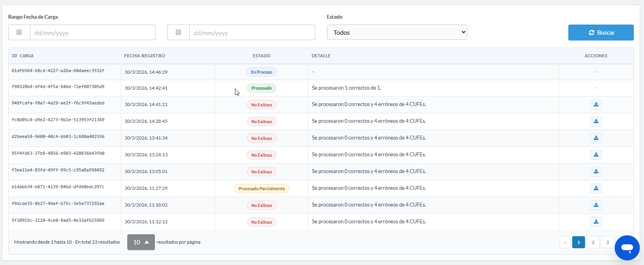
Task: Download results for load 95f4fd63-37b8-4856-b903-420836b43fb0
Action: click(x=596, y=155)
